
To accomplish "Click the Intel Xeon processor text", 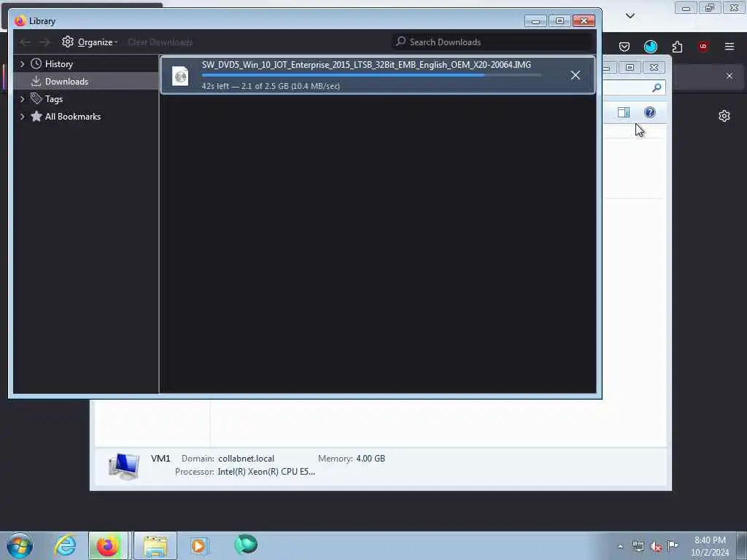I will (x=266, y=472).
